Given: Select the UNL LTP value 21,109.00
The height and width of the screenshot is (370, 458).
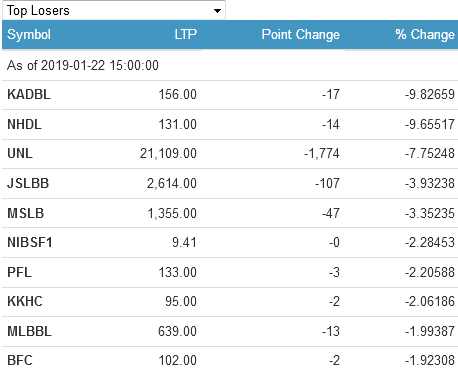Looking at the screenshot, I should (x=168, y=154).
